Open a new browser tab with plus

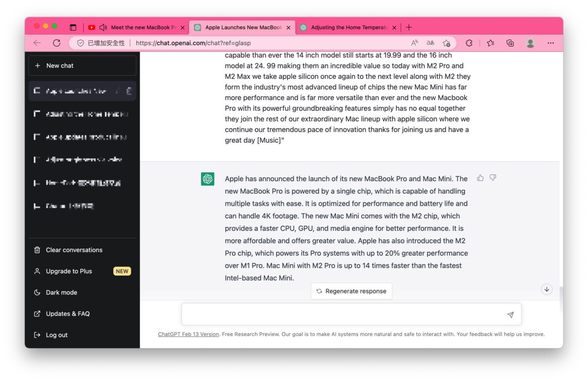coord(409,27)
